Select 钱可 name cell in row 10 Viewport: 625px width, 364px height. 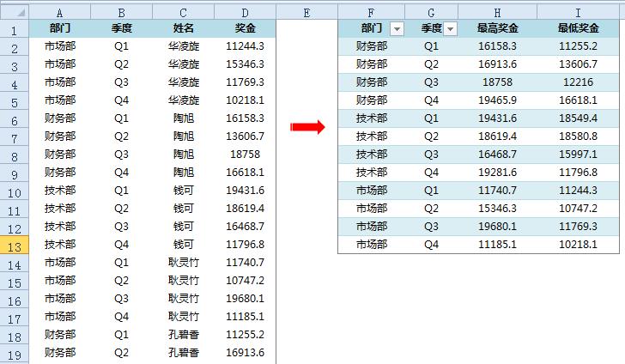pyautogui.click(x=184, y=191)
